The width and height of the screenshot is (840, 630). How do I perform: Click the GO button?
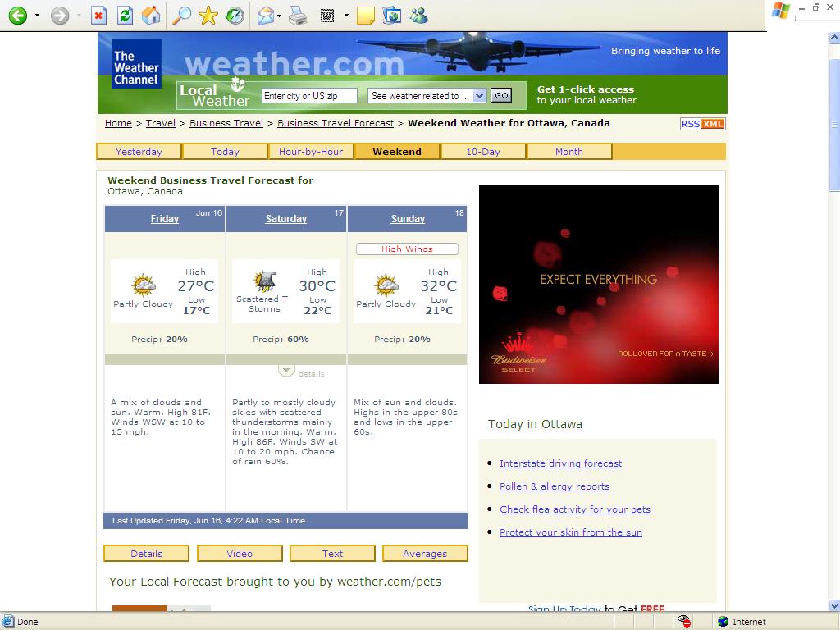pos(501,95)
